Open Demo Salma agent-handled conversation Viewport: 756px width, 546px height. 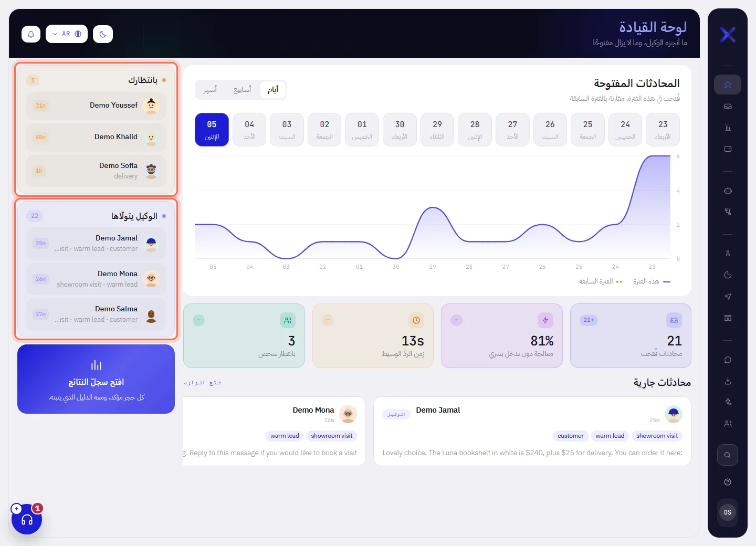point(96,314)
